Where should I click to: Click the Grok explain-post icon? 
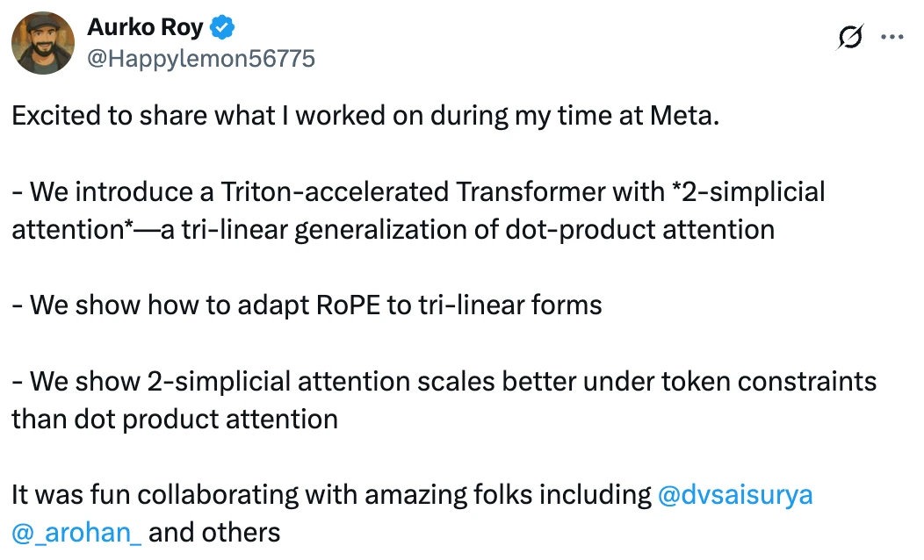(x=850, y=38)
